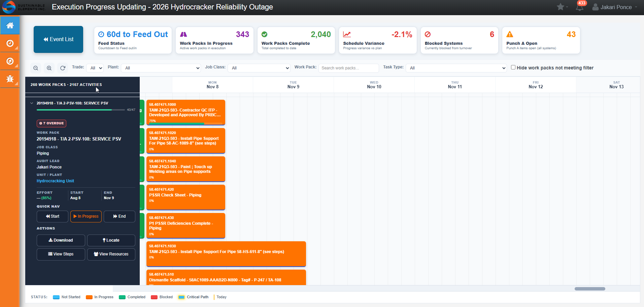Click the Feed Status clock icon
Screen dimensions: 644x307
101,34
